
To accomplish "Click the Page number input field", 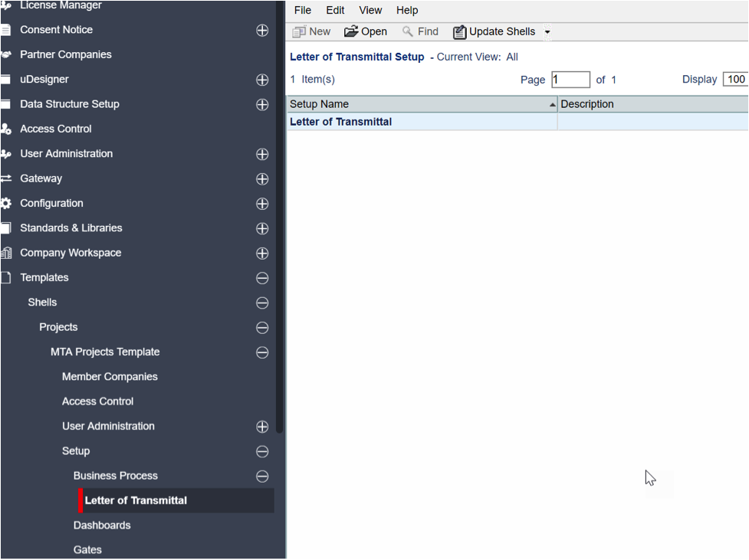I will (x=570, y=80).
